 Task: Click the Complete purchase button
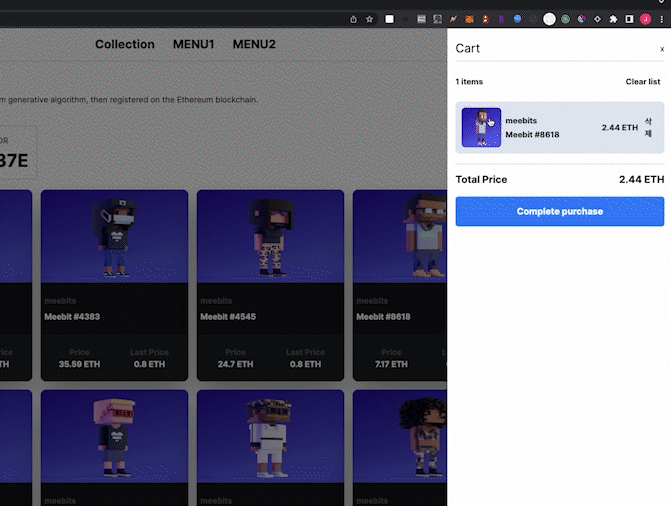coord(560,211)
